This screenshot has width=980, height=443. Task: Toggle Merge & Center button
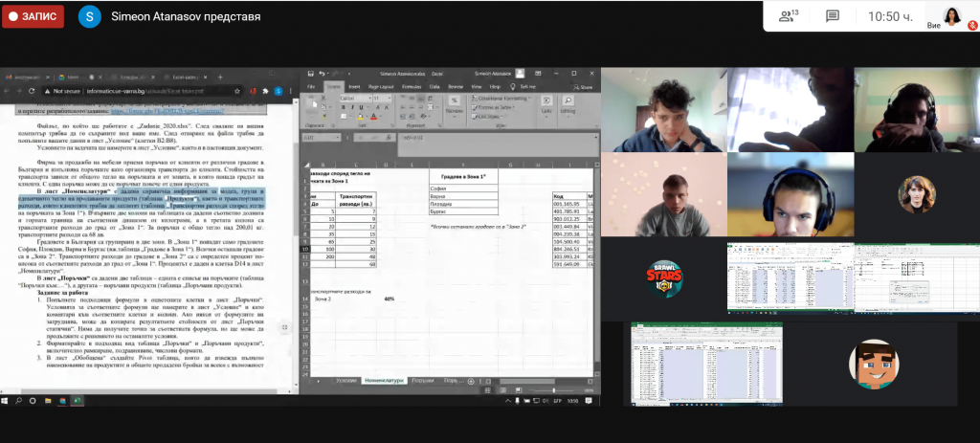pyautogui.click(x=430, y=107)
